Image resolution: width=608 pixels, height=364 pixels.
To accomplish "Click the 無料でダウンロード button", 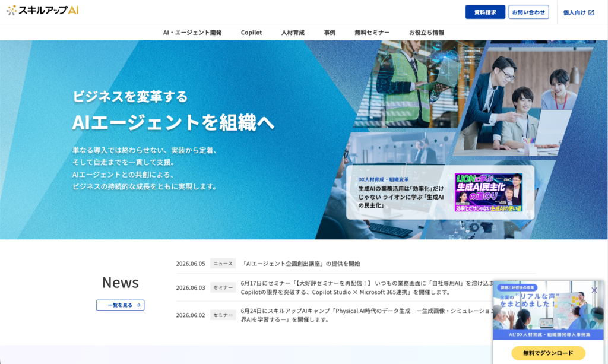I will click(x=548, y=353).
